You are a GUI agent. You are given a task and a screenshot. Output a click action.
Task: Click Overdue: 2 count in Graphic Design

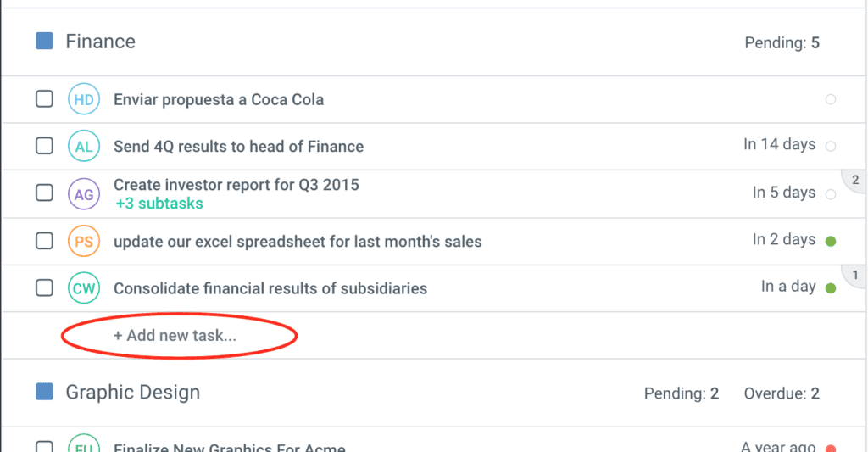coord(781,393)
